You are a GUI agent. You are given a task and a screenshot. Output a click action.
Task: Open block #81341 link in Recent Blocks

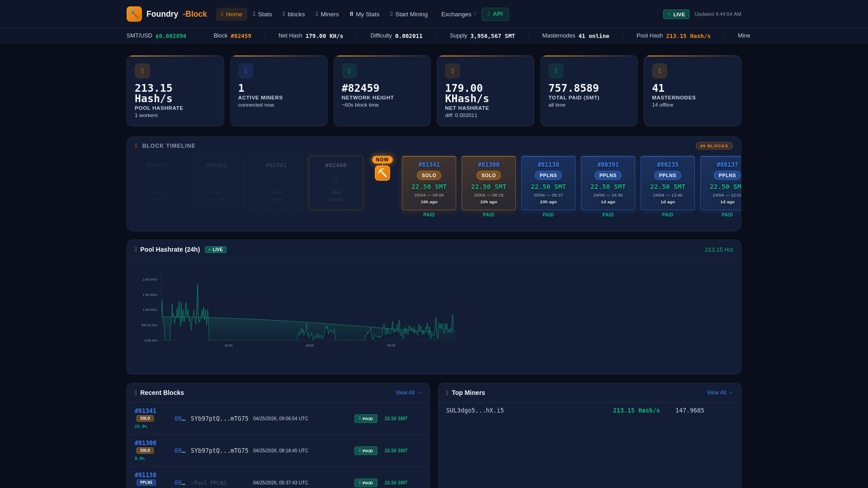pyautogui.click(x=146, y=411)
